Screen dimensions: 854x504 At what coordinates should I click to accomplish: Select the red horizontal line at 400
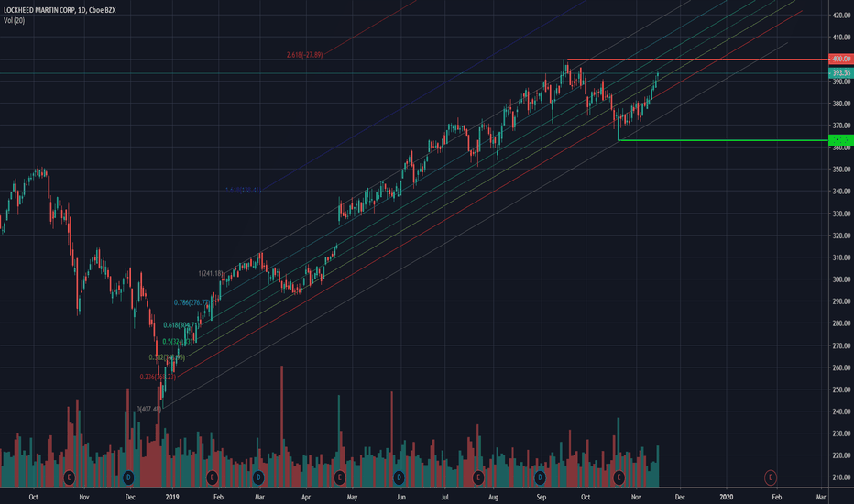[697, 59]
